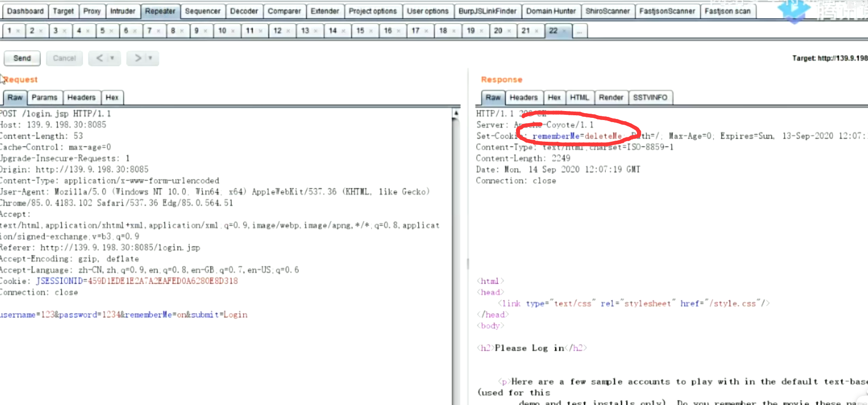This screenshot has height=405, width=868.
Task: Select Repeater sub-tab 21
Action: [529, 31]
